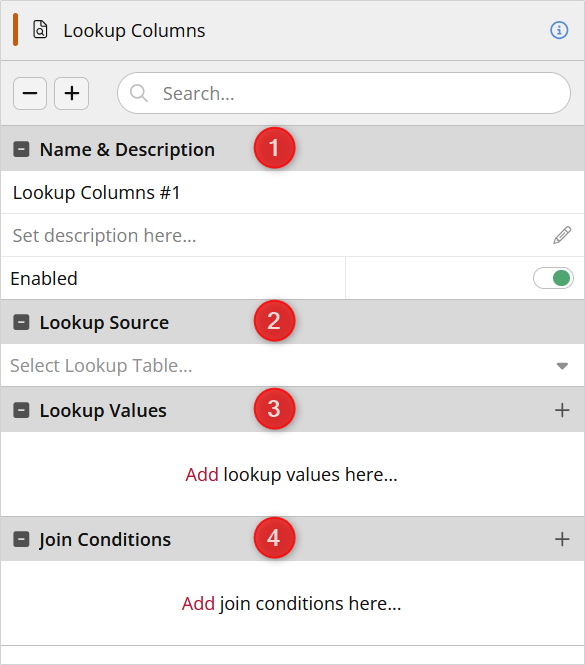This screenshot has width=585, height=665.
Task: Click the Add link for join conditions
Action: coord(199,604)
